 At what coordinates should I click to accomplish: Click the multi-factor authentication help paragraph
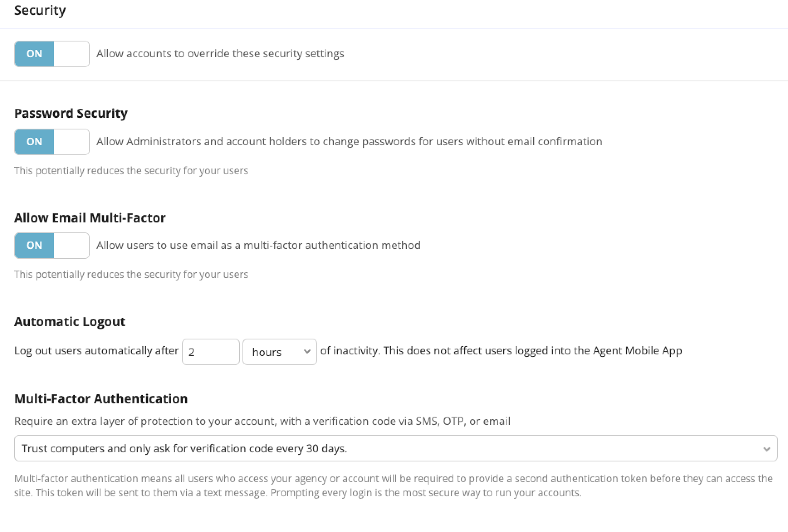pyautogui.click(x=393, y=486)
